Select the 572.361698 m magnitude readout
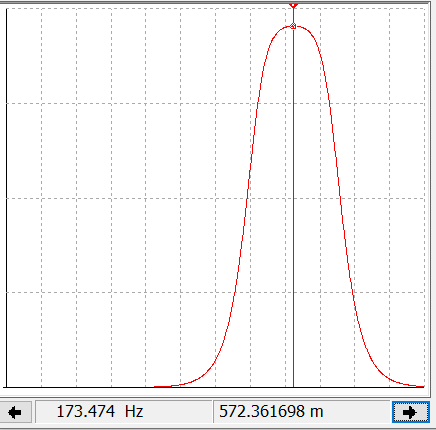 (x=302, y=412)
